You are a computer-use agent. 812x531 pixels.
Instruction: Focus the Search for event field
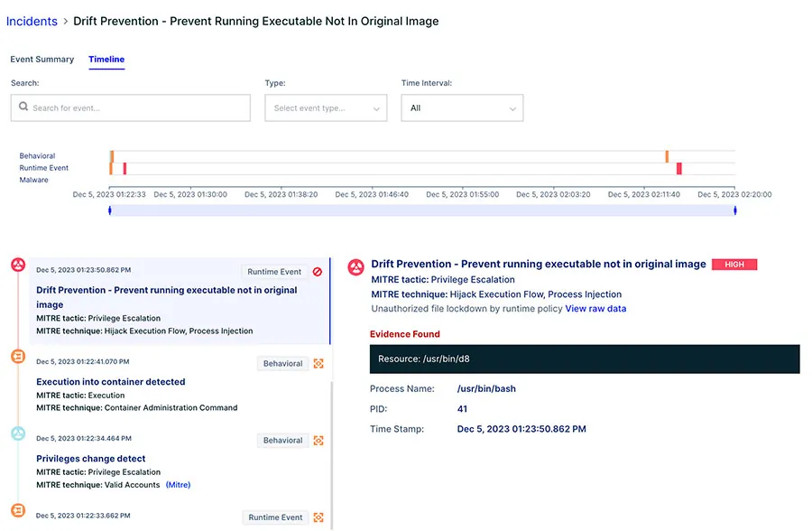[131, 107]
